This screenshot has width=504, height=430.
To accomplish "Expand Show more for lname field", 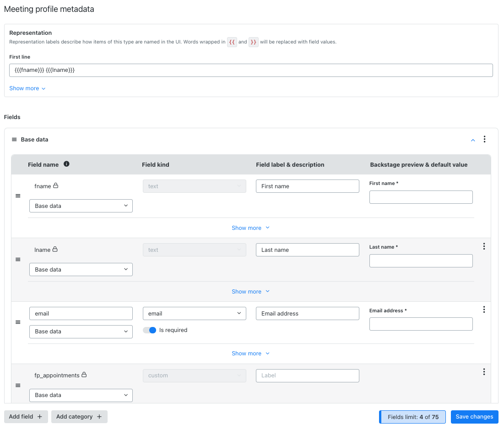I will click(251, 292).
